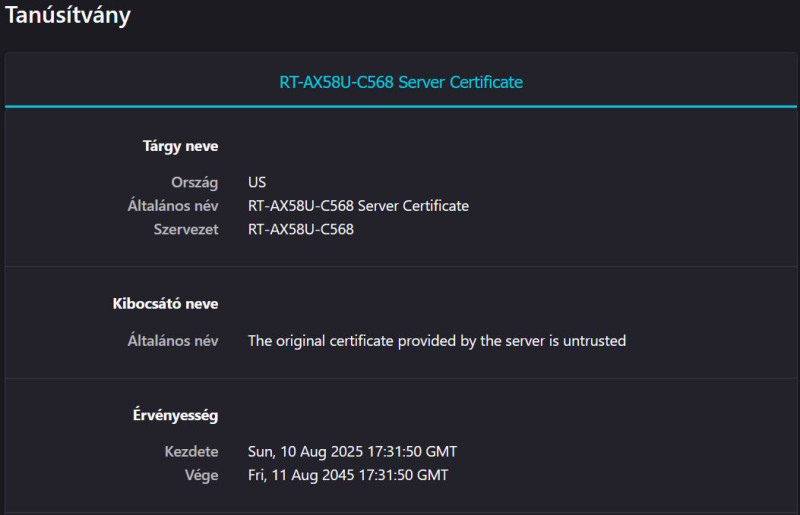Click the blue active-tab underline indicator
The height and width of the screenshot is (515, 800).
pos(401,106)
